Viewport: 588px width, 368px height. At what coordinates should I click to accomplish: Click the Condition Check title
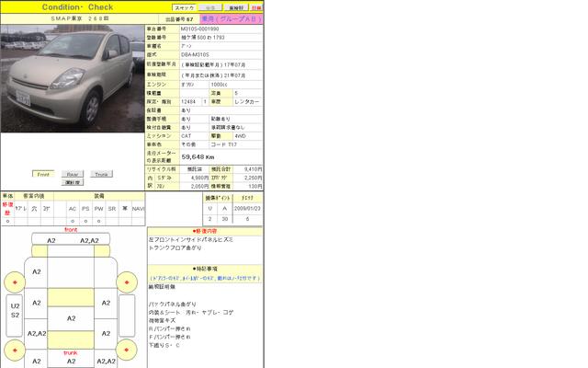(77, 7)
